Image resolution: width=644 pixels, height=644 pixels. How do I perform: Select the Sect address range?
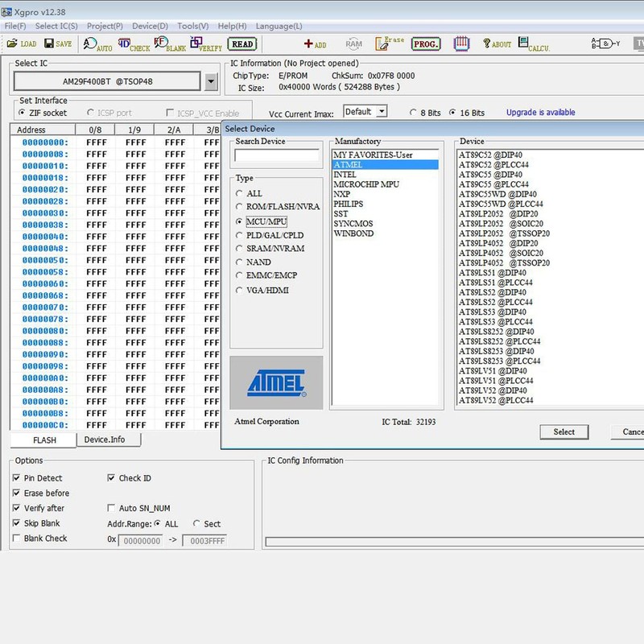(207, 524)
